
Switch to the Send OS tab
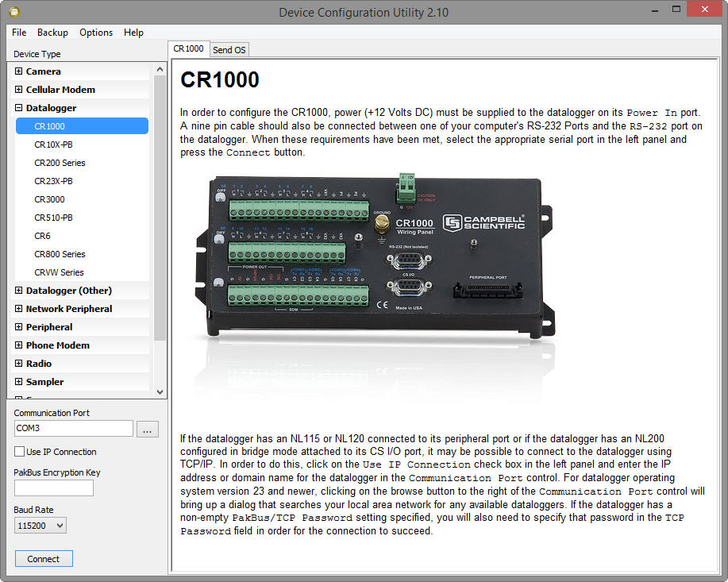point(229,50)
